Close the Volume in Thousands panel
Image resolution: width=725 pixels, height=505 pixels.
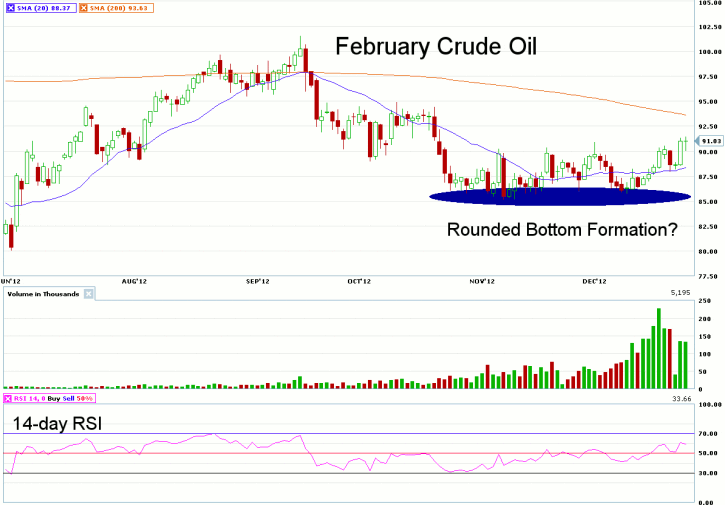(87, 294)
